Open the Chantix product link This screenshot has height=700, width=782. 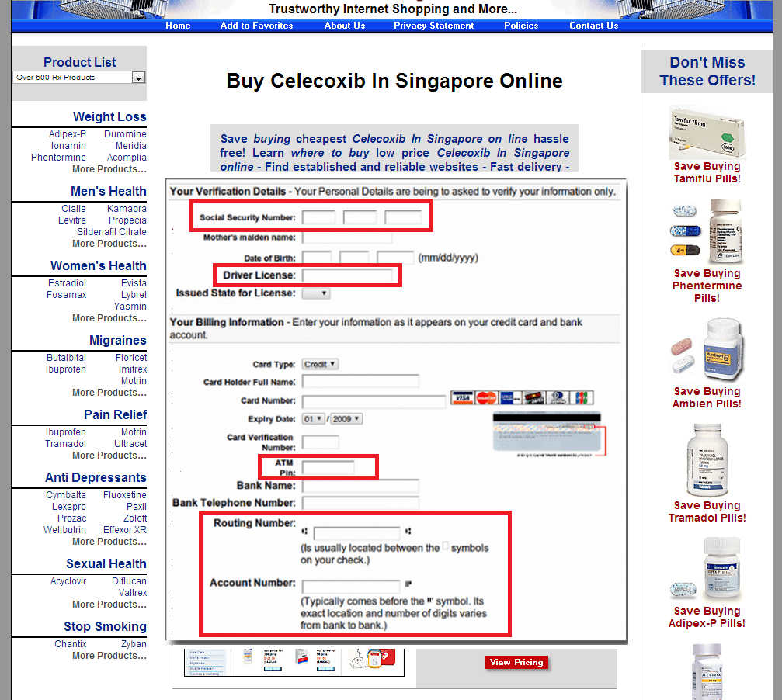point(71,644)
